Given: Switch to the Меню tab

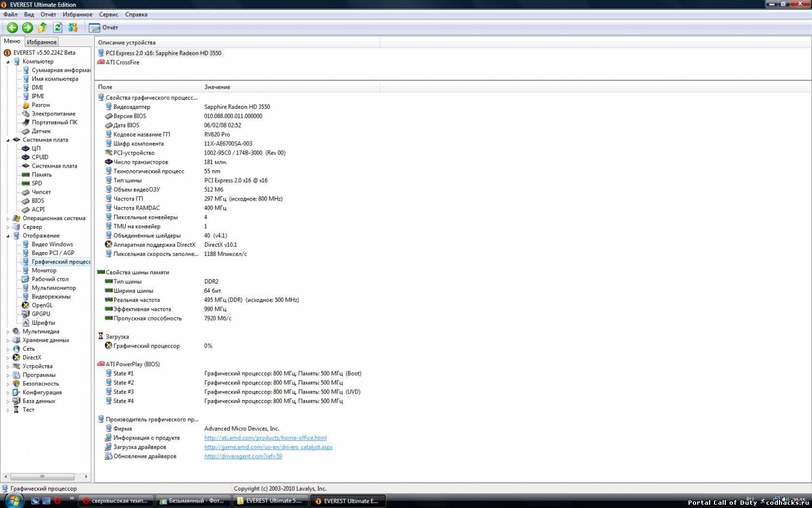Looking at the screenshot, I should pos(12,41).
